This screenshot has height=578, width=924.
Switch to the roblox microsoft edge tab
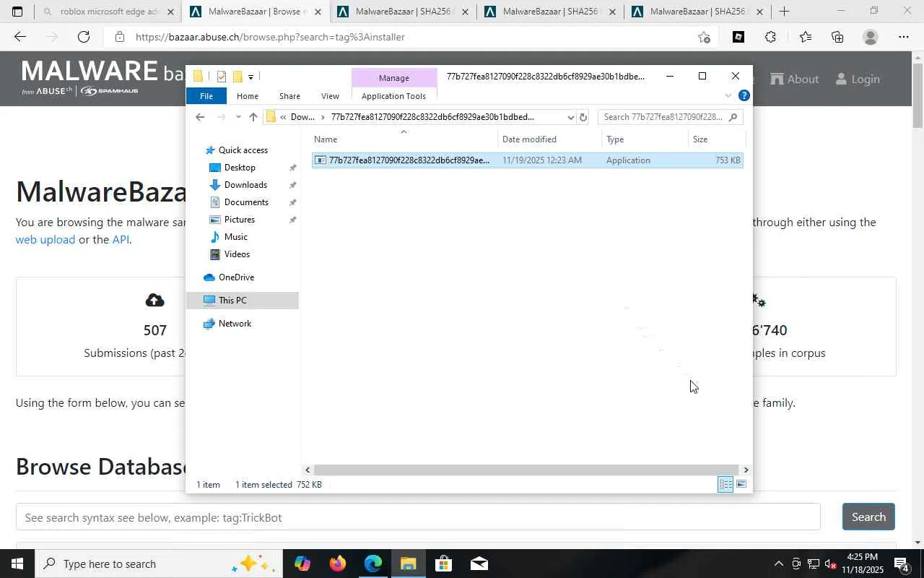[108, 12]
